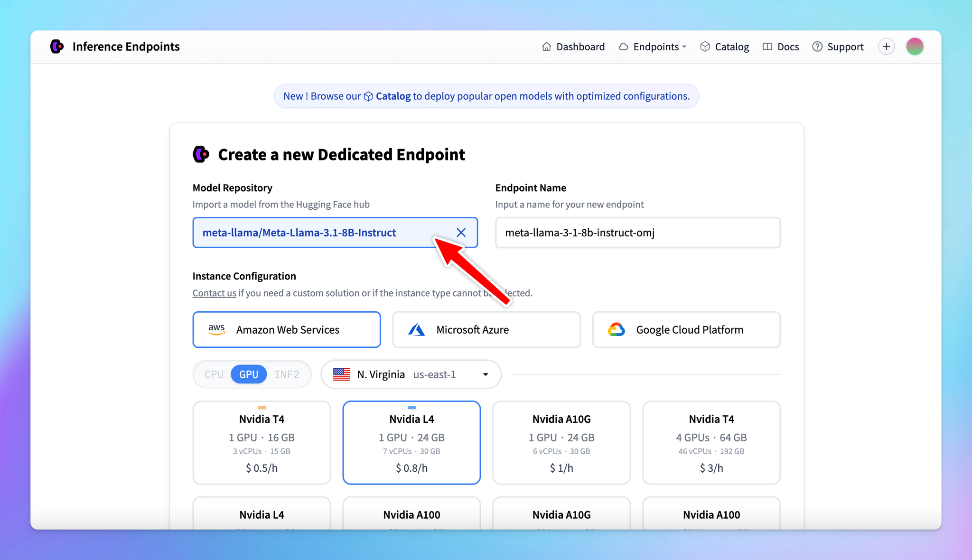The width and height of the screenshot is (972, 560).
Task: Select Nvidia T4 1 GPU 16 GB instance
Action: [262, 443]
